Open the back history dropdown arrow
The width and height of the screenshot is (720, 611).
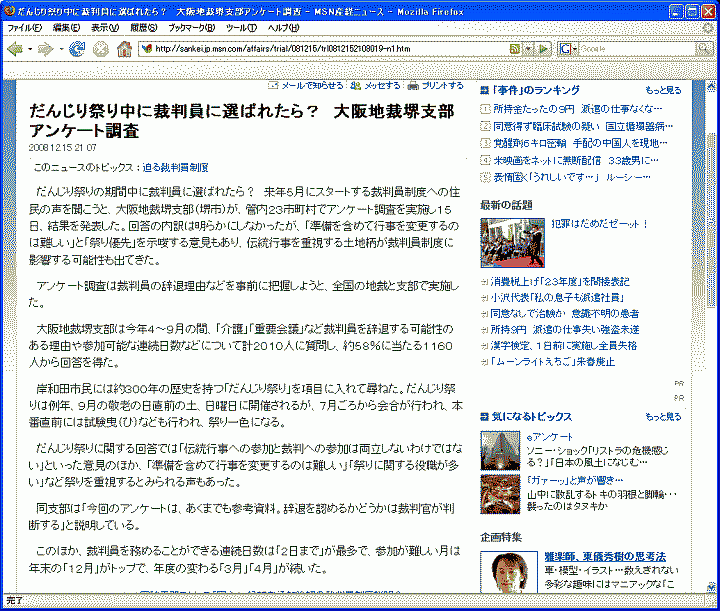pos(30,49)
